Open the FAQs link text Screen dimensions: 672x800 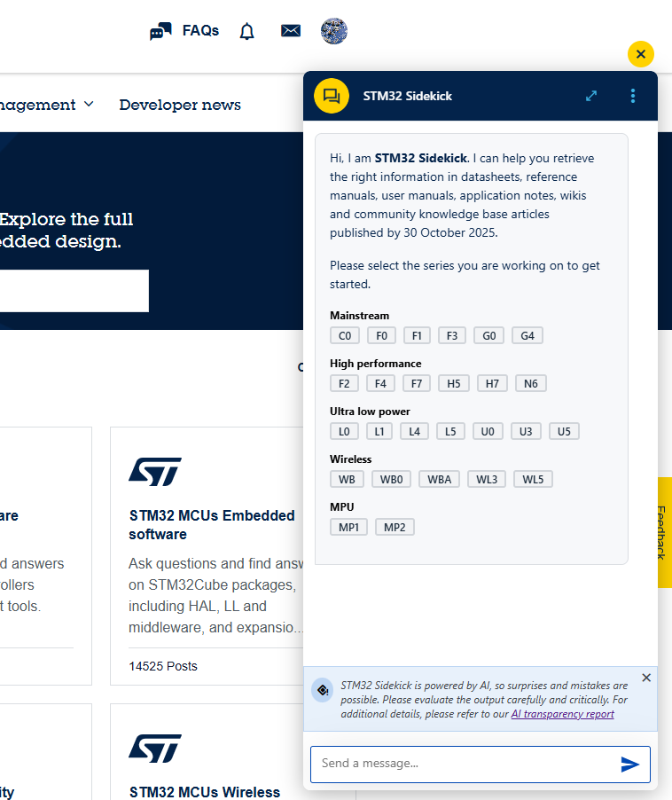(x=200, y=31)
